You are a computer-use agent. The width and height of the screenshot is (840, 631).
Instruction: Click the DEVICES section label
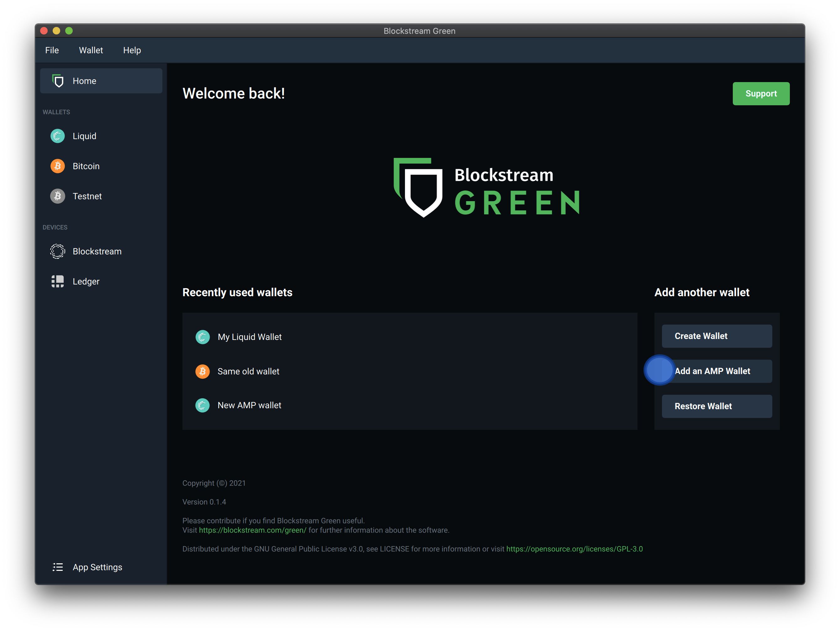coord(55,227)
